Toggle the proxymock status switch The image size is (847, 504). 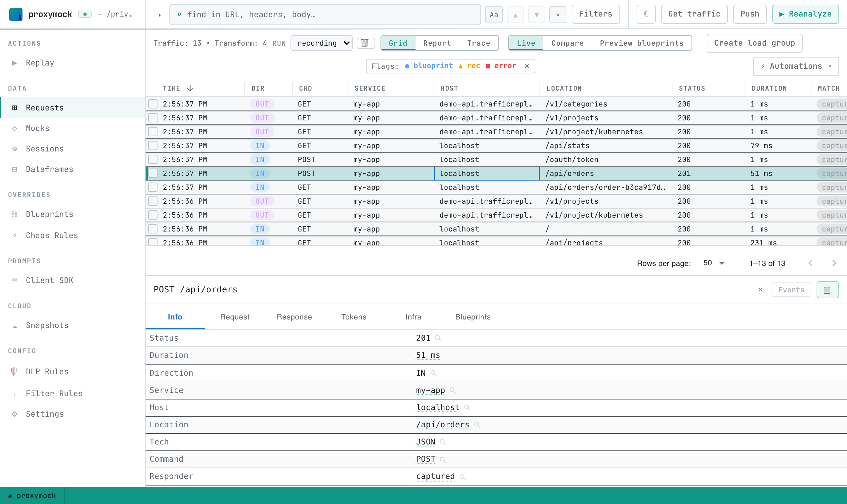pyautogui.click(x=85, y=14)
